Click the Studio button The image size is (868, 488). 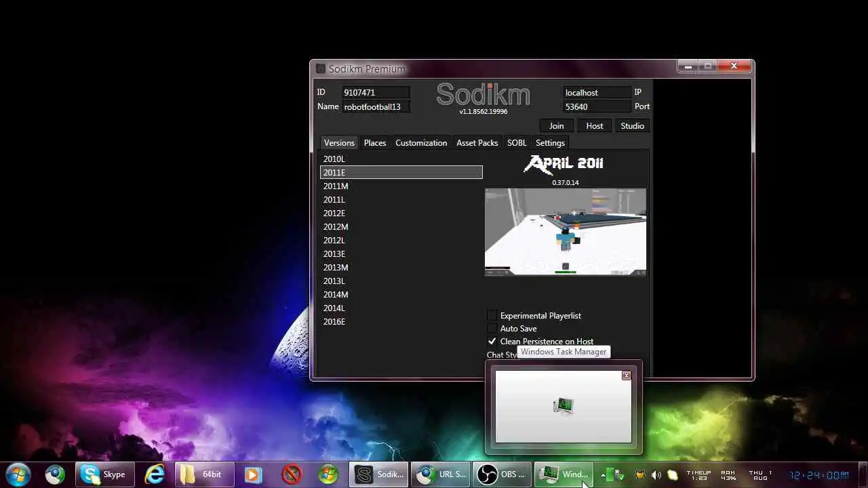(633, 125)
